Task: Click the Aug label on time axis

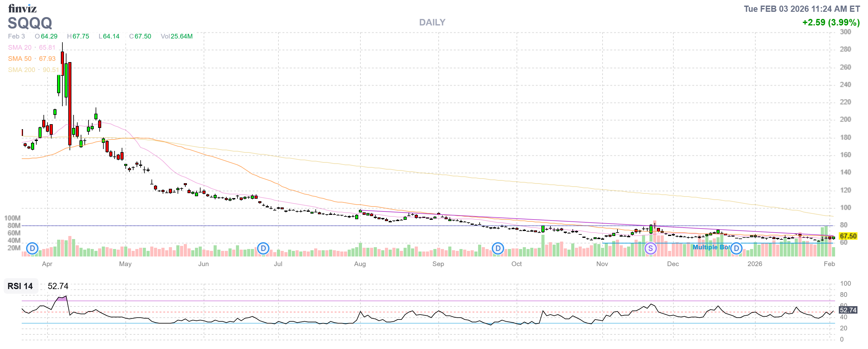Action: [360, 264]
